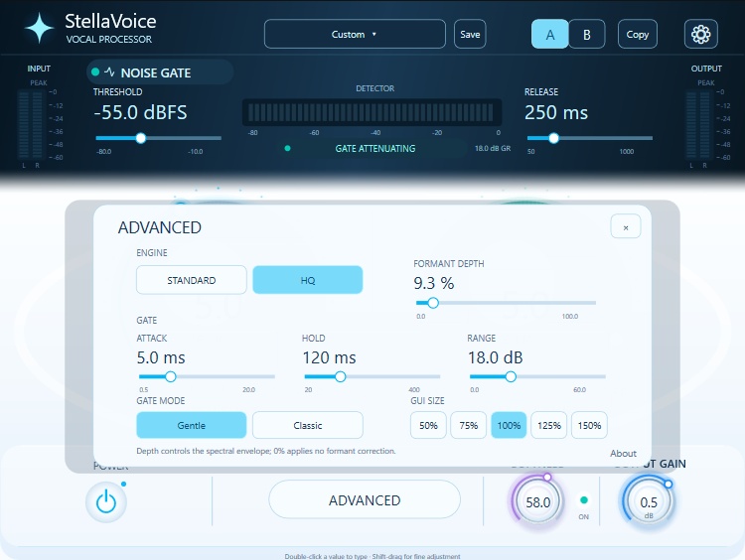Click the 5.0 ms attack value

(x=161, y=357)
